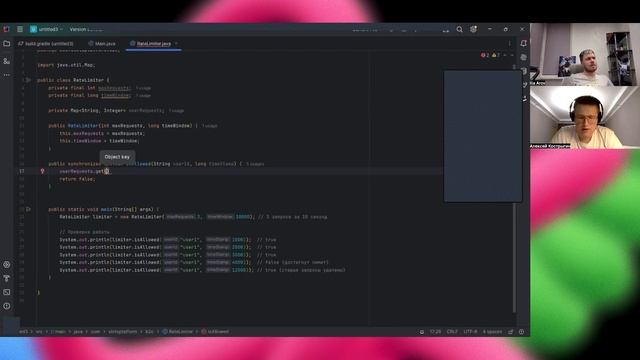Click the rightmost status bar icon
Viewport: 640px width, 360px height.
(521, 332)
